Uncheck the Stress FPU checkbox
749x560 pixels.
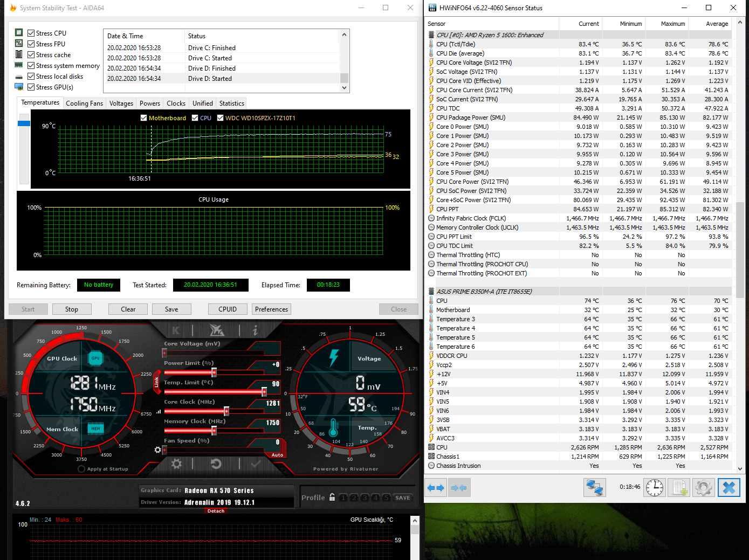[x=31, y=44]
